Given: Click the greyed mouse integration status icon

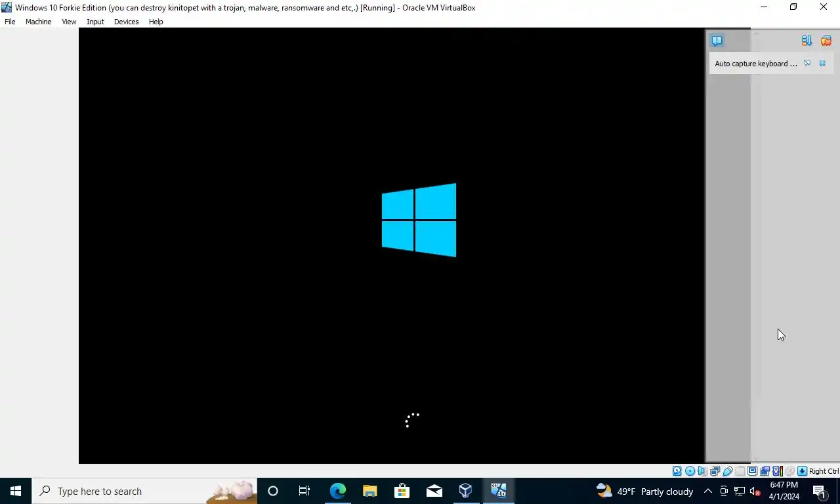Looking at the screenshot, I should tap(789, 471).
